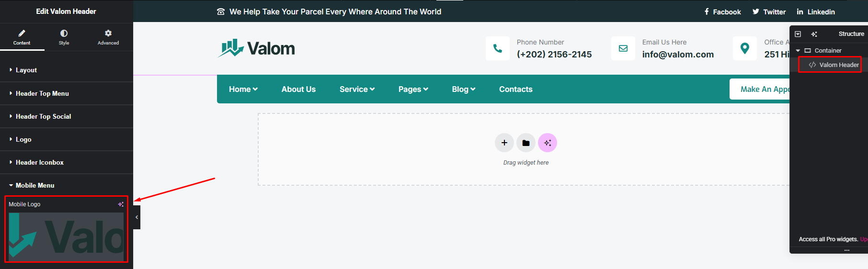
Task: Click AI sparkle icon beside Mobile Logo
Action: click(121, 204)
